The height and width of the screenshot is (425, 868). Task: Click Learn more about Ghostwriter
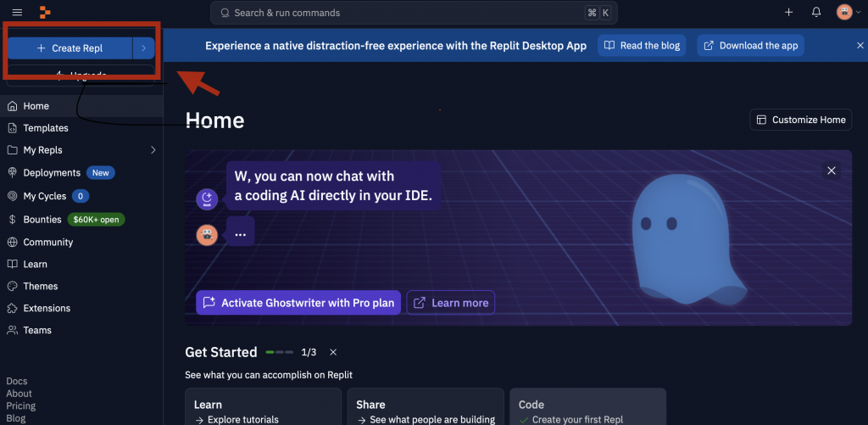click(x=451, y=303)
